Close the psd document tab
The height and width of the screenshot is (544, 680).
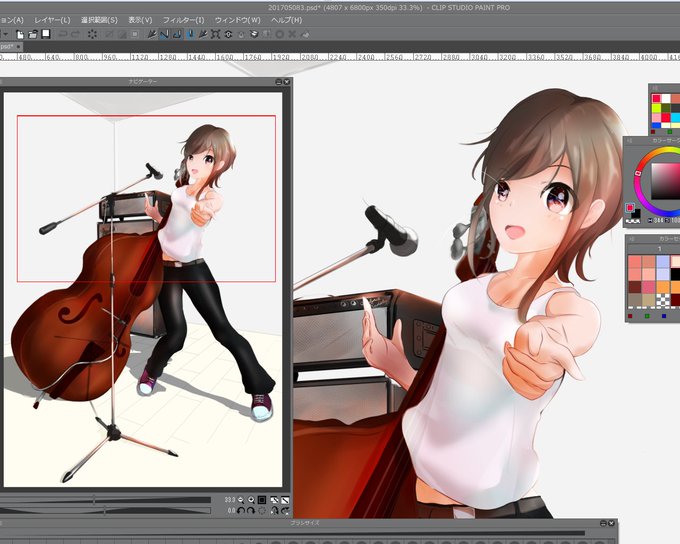[x=18, y=46]
